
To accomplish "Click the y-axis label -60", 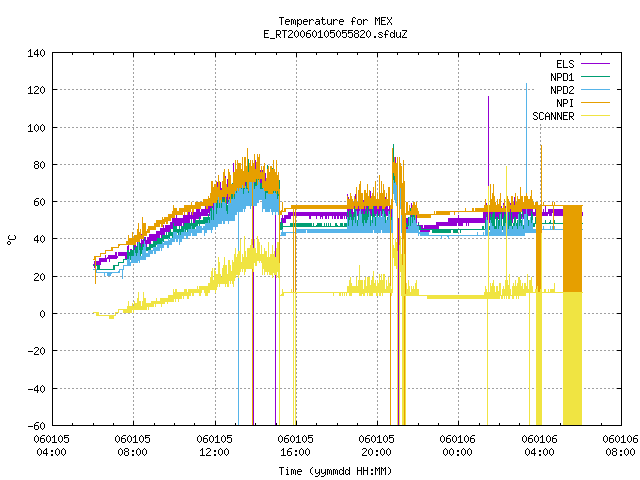I will (x=36, y=426).
